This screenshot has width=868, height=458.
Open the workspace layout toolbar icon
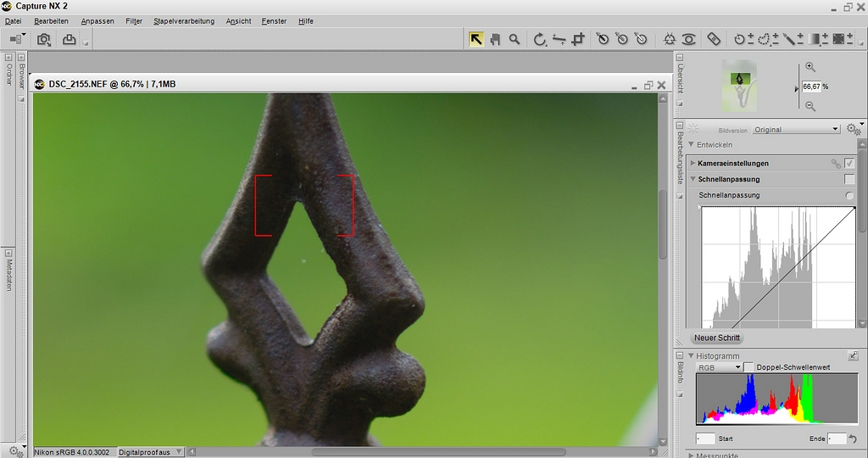[x=17, y=39]
